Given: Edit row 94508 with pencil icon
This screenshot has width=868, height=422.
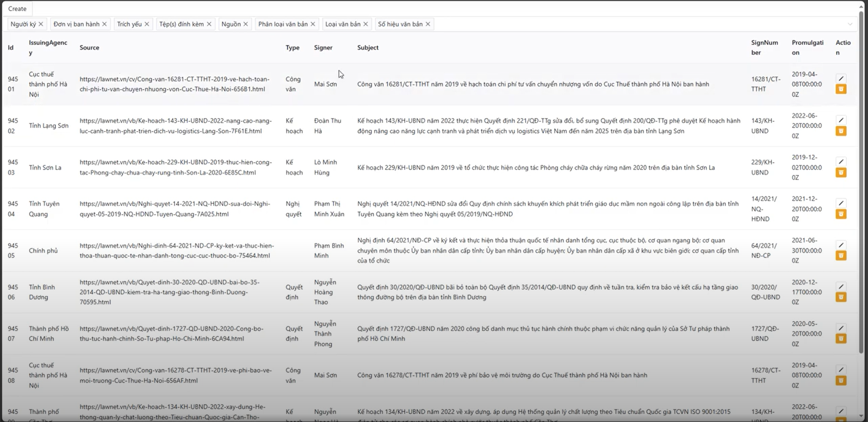Looking at the screenshot, I should tap(841, 369).
